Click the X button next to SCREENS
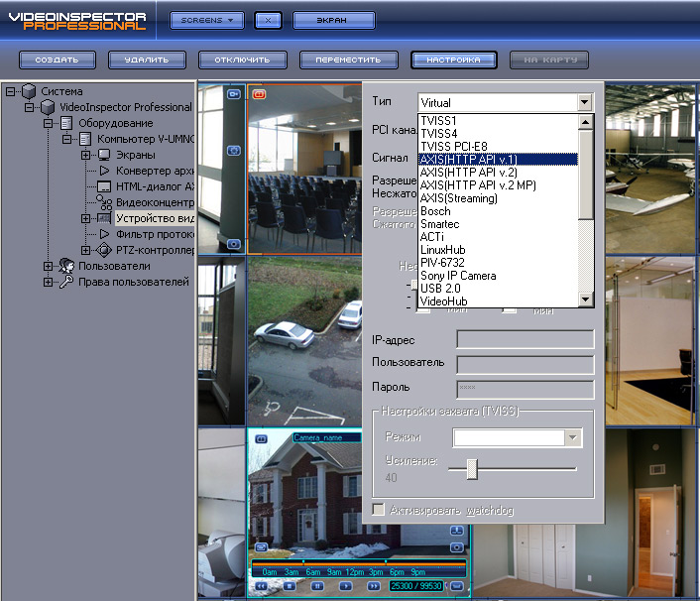700x601 pixels. pos(268,20)
